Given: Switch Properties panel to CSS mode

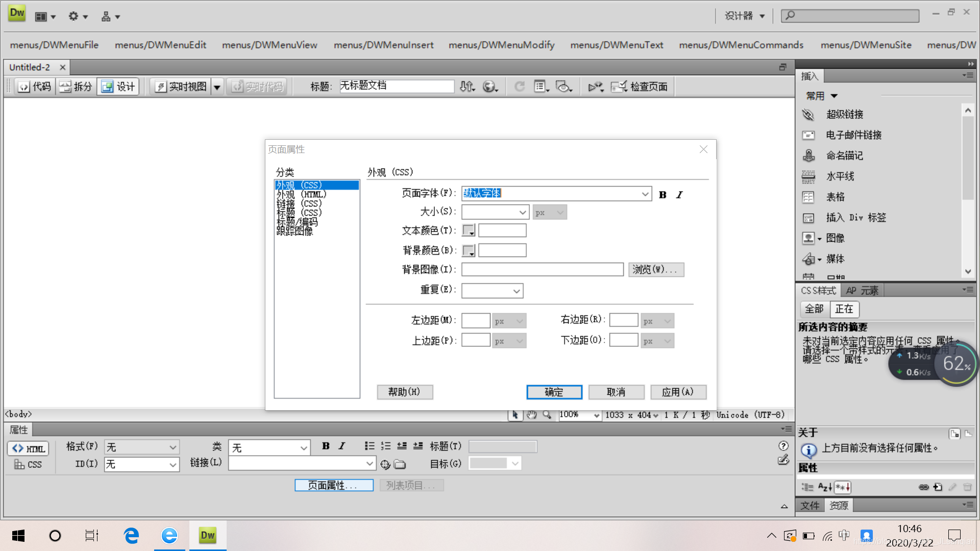Looking at the screenshot, I should 28,464.
